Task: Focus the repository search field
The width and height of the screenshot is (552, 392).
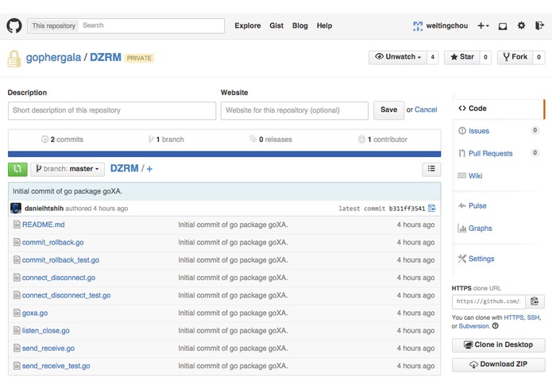Action: [152, 25]
